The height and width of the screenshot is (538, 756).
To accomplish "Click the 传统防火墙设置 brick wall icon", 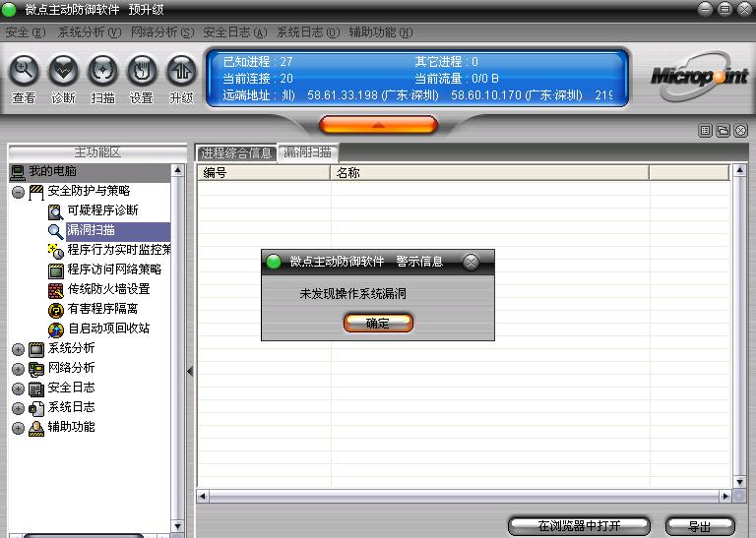I will pos(55,290).
